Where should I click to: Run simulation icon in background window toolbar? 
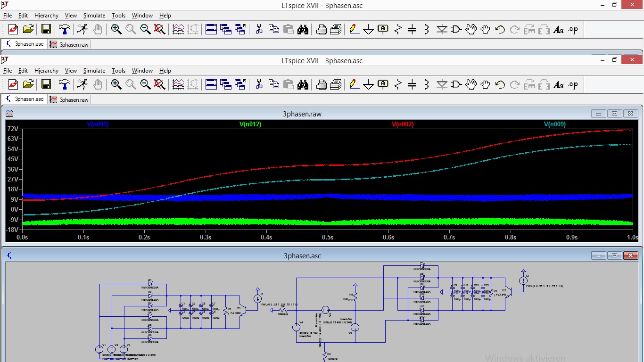(83, 30)
